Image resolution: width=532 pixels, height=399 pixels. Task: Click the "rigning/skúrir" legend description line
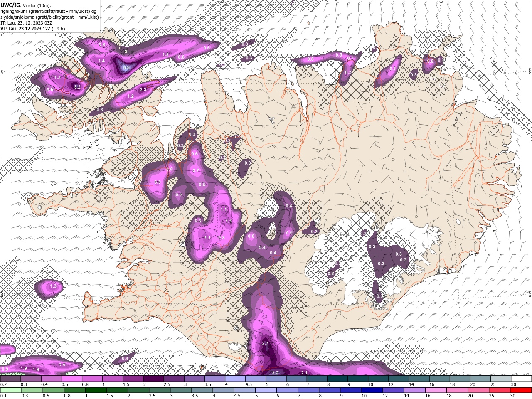tap(49, 11)
